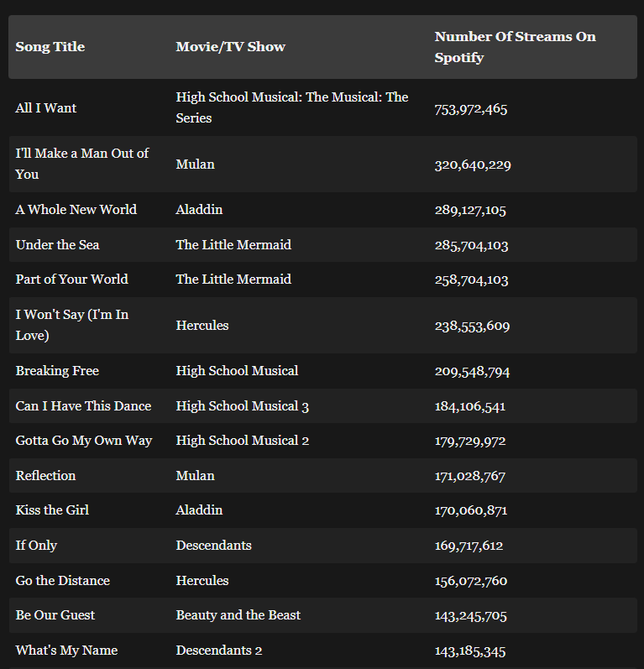Select the Part of Your World cell
The height and width of the screenshot is (669, 644).
(71, 280)
